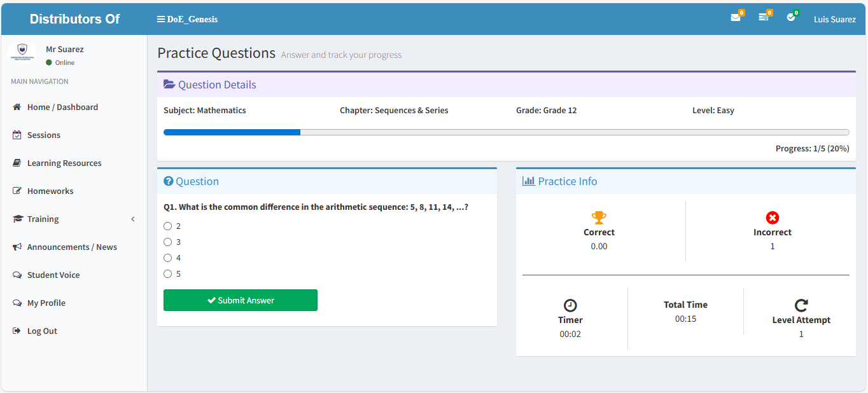Click the envelope messages icon in header
868x393 pixels.
click(x=736, y=18)
